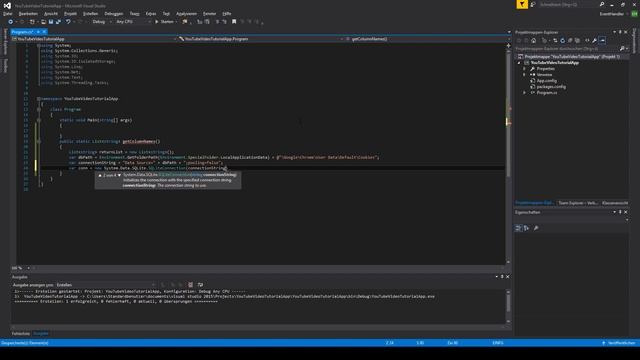
Task: Click the collapse all icon in Projektmappen-Explorer
Action: (570, 40)
